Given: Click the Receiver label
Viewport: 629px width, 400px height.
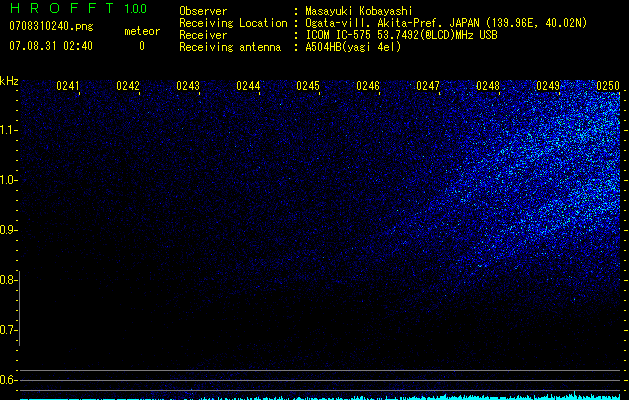Looking at the screenshot, I should tap(203, 35).
